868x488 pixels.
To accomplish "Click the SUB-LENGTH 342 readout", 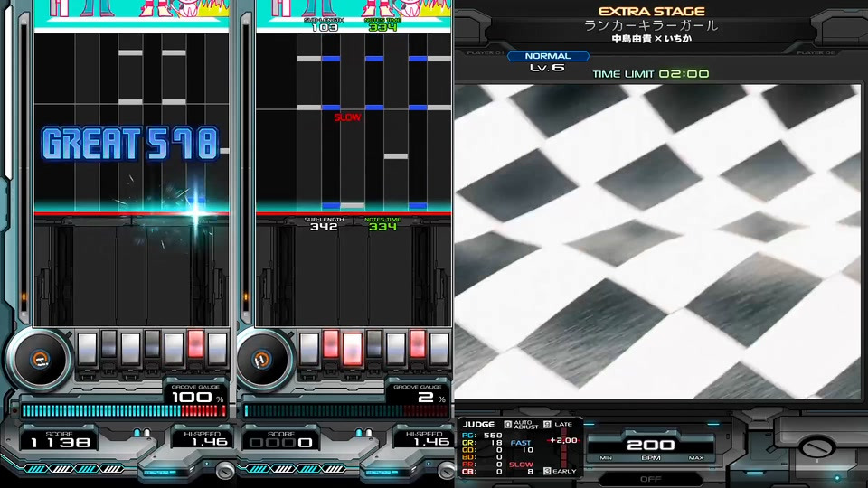I will click(x=324, y=223).
